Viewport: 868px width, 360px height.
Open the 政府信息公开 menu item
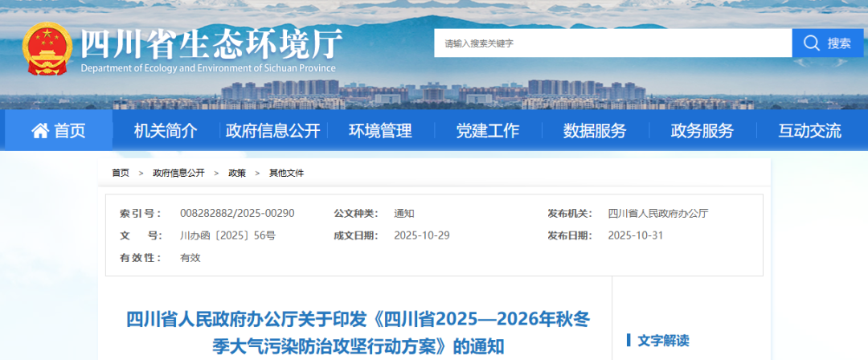(x=273, y=131)
